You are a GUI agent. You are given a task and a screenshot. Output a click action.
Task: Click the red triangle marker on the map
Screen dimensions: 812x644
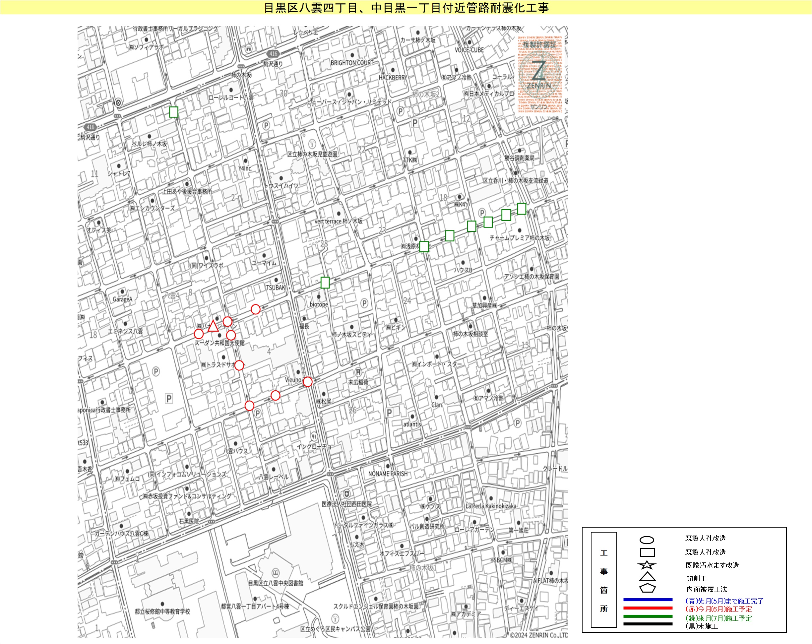213,326
